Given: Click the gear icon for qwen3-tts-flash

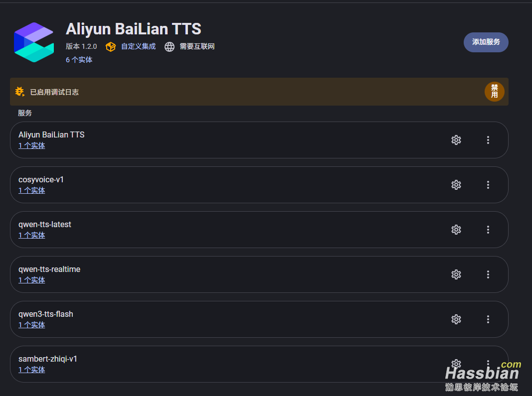Looking at the screenshot, I should tap(456, 319).
